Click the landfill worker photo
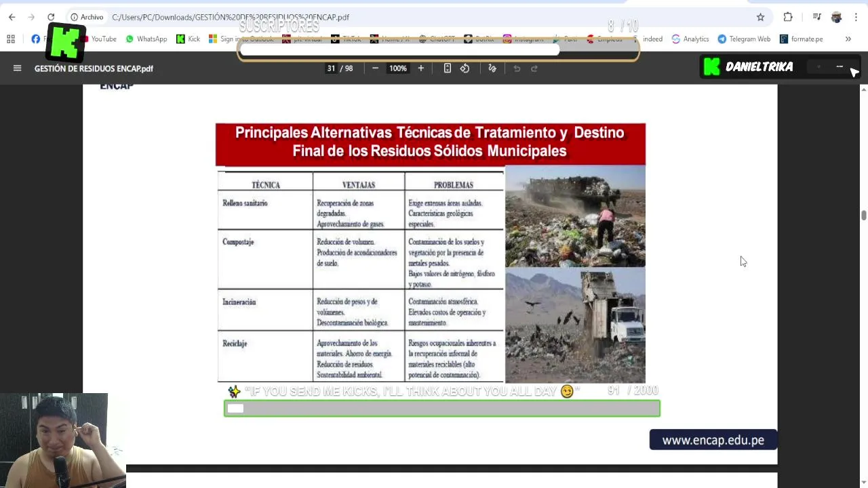This screenshot has width=868, height=488. coord(575,216)
